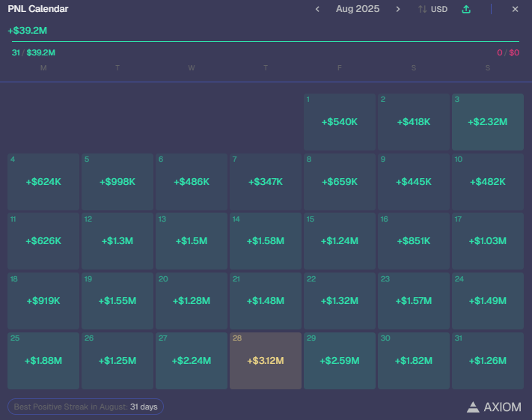
Task: Click the 30th tile +$1.82M
Action: tap(414, 361)
